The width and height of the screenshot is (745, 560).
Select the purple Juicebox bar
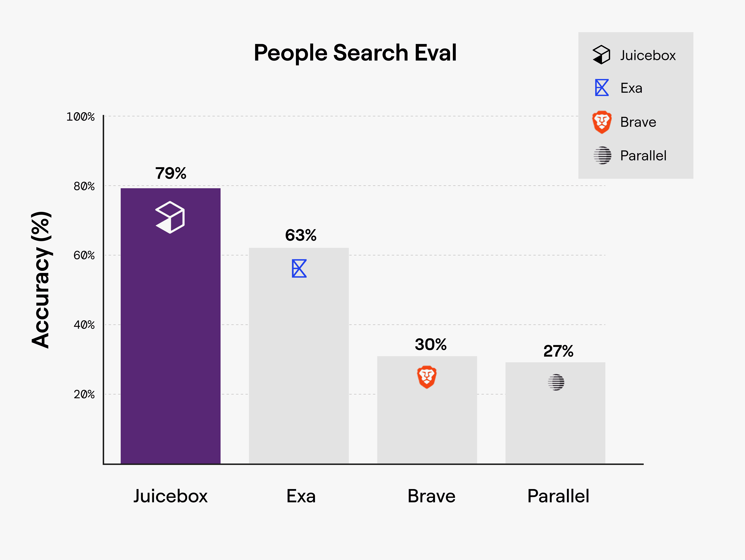coord(170,326)
